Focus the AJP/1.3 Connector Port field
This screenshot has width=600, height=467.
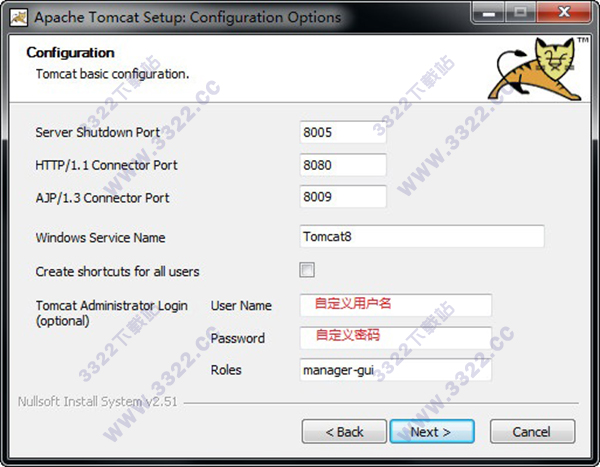pyautogui.click(x=343, y=197)
